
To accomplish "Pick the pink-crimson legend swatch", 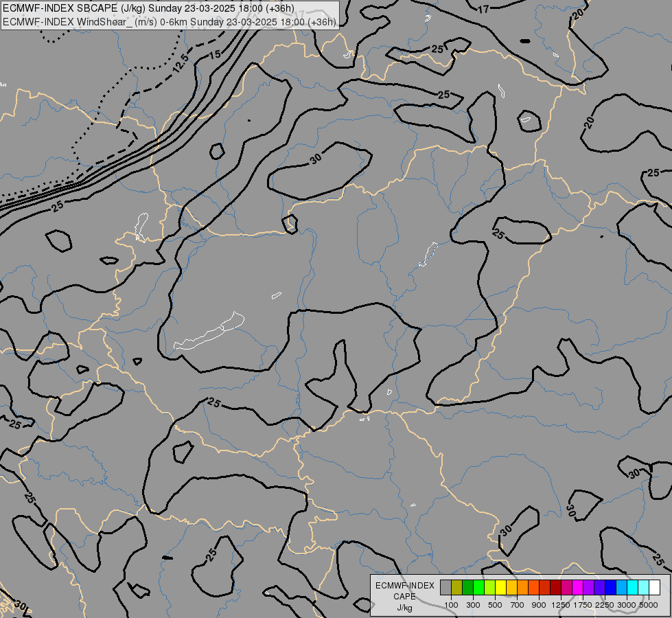I will tap(566, 587).
